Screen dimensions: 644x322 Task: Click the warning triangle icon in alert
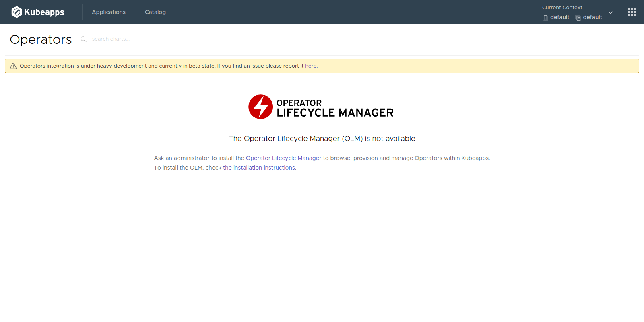coord(13,66)
